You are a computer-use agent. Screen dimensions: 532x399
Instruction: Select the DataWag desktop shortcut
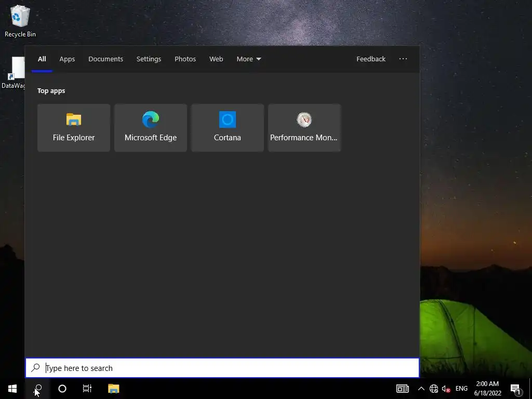13,73
